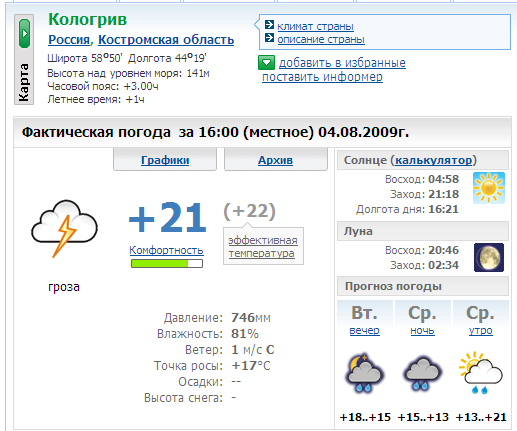Image resolution: width=517 pixels, height=431 pixels.
Task: Click the Tuesday evening rainy night icon
Action: (x=365, y=373)
